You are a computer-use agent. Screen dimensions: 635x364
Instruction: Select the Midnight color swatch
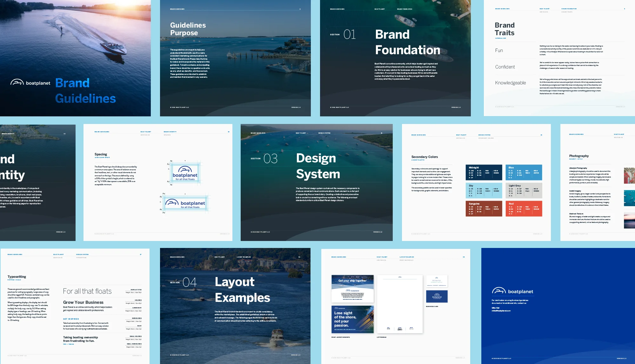[484, 172]
